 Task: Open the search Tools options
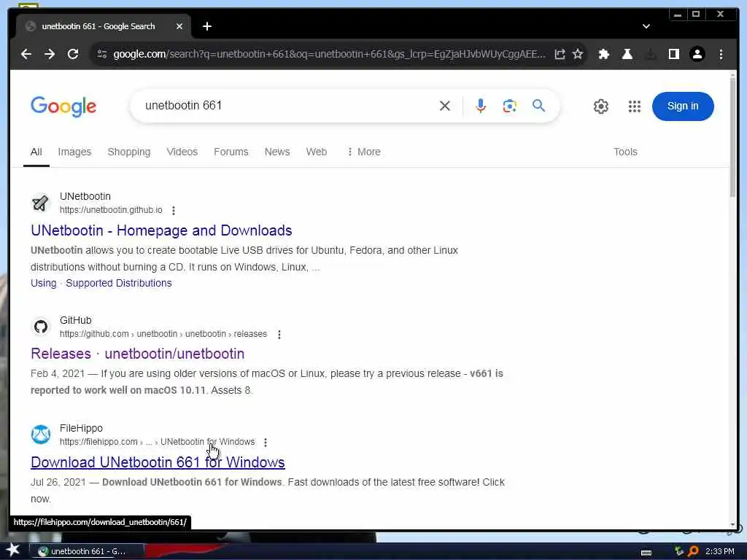(625, 152)
